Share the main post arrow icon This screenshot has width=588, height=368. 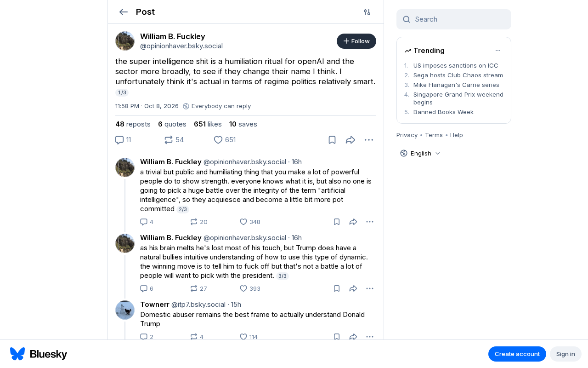351,140
